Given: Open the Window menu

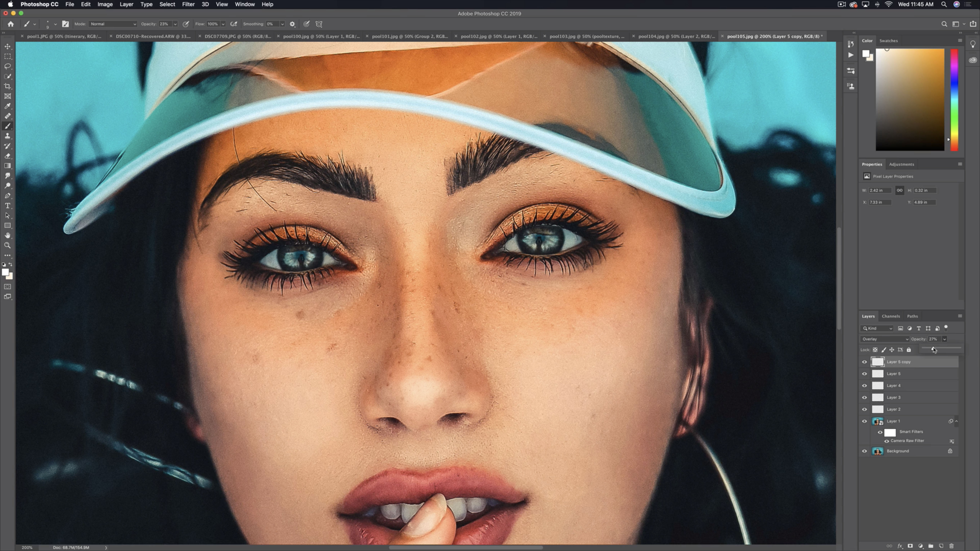Looking at the screenshot, I should tap(245, 4).
